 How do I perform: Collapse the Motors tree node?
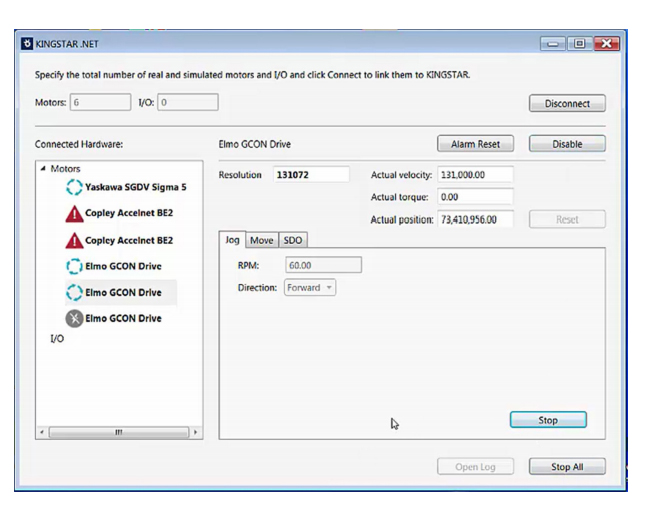pos(43,169)
